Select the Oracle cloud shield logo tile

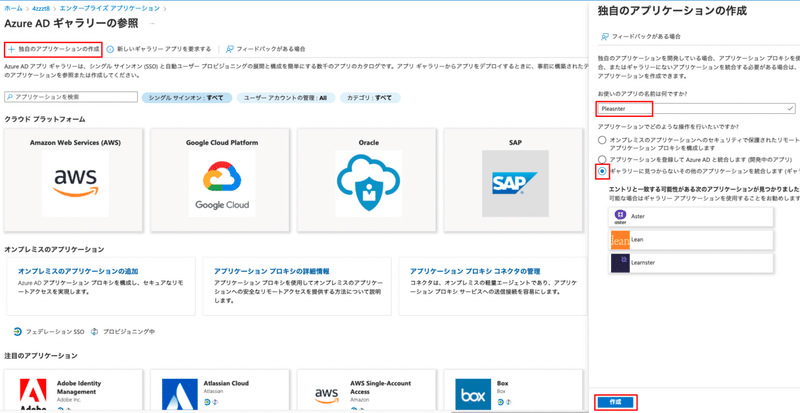tap(369, 184)
